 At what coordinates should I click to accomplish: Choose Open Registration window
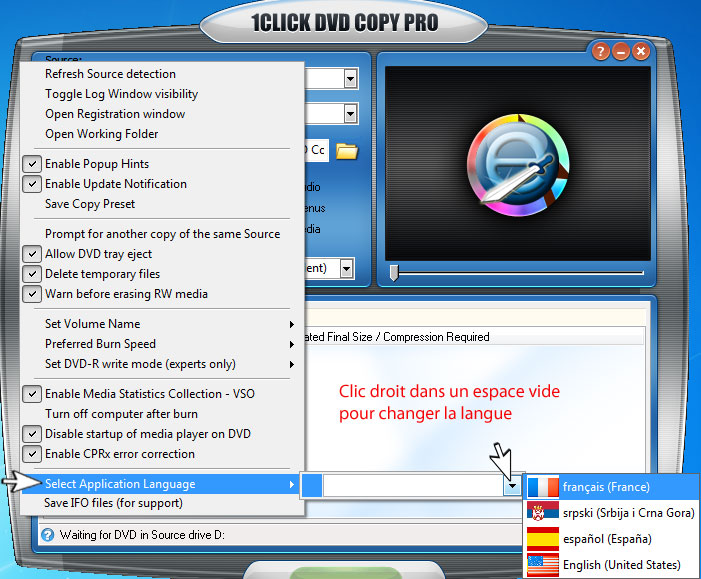click(x=162, y=114)
